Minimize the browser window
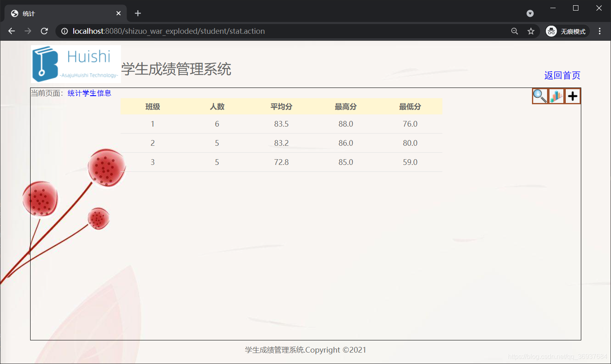 pos(553,8)
